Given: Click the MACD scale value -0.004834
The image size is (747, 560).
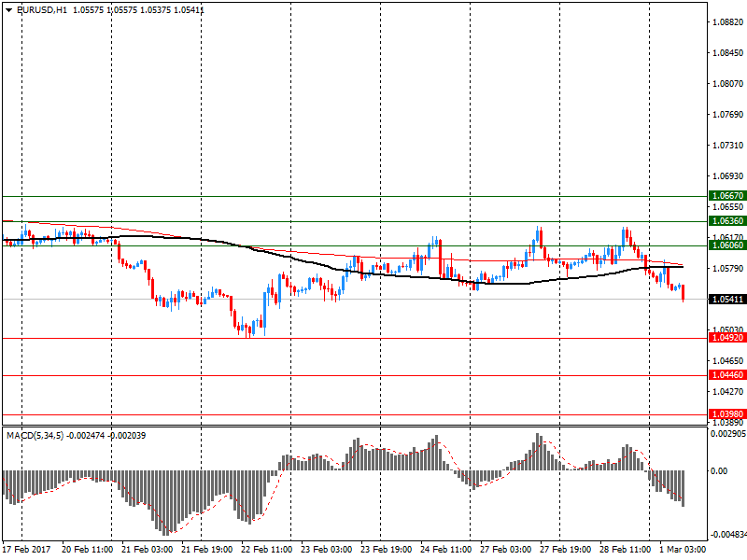Looking at the screenshot, I should click(728, 535).
